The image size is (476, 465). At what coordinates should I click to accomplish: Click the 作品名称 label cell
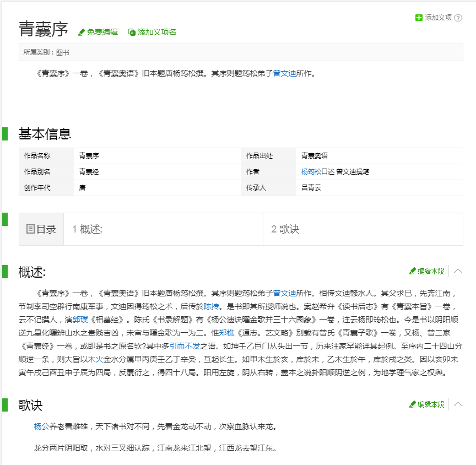(46, 156)
